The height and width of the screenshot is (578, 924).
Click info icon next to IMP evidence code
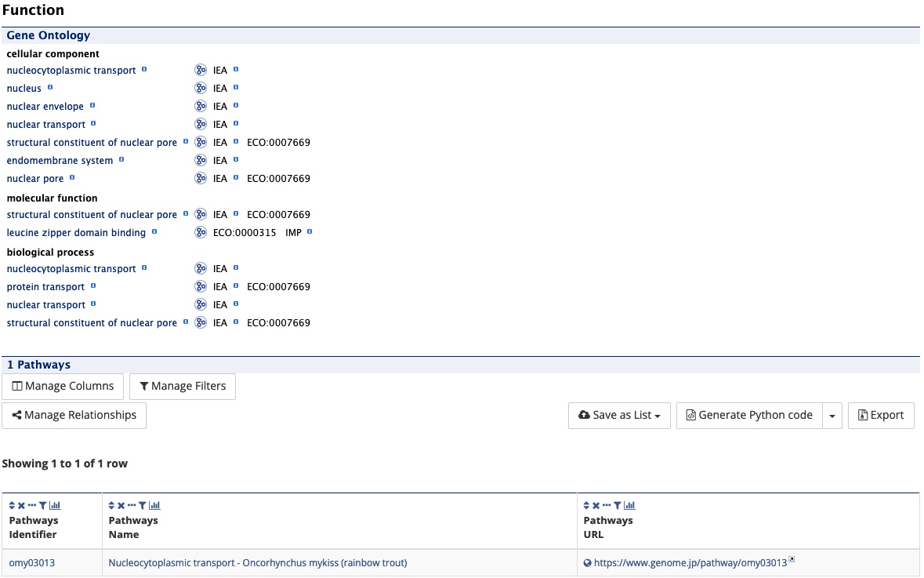point(310,232)
